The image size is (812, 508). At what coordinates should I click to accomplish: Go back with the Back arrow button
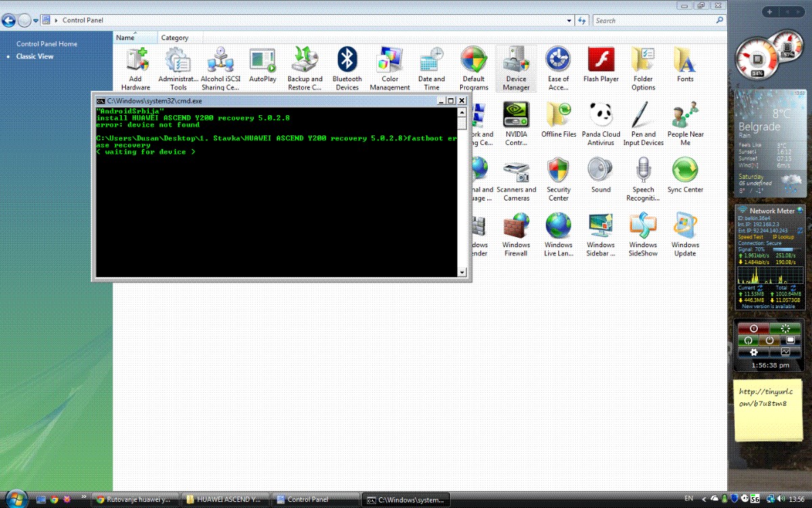(9, 20)
